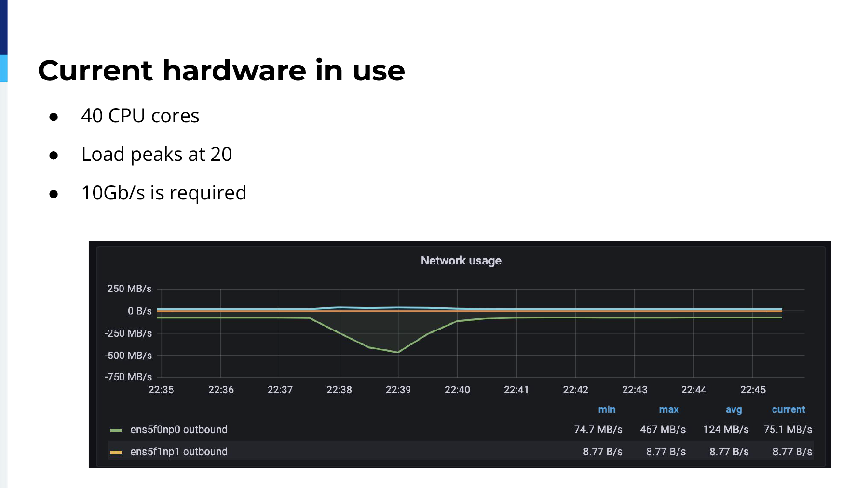The height and width of the screenshot is (488, 868).
Task: Open yellow color swatch for ens5f1np1 outbound
Action: (x=116, y=452)
